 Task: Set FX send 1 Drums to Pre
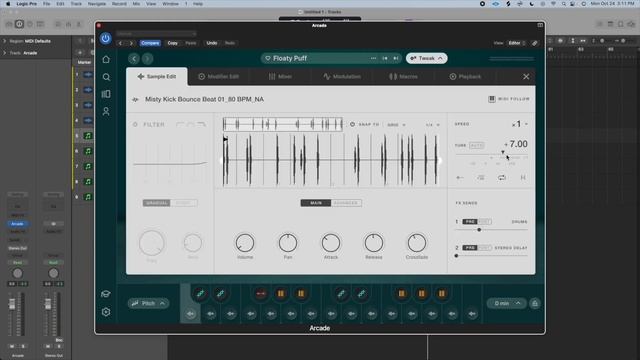[470, 222]
